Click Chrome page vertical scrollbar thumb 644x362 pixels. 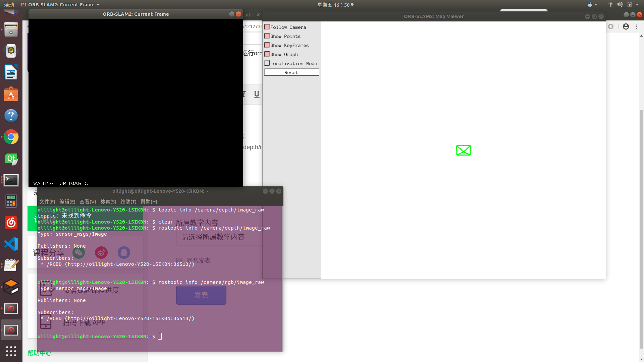click(x=641, y=229)
